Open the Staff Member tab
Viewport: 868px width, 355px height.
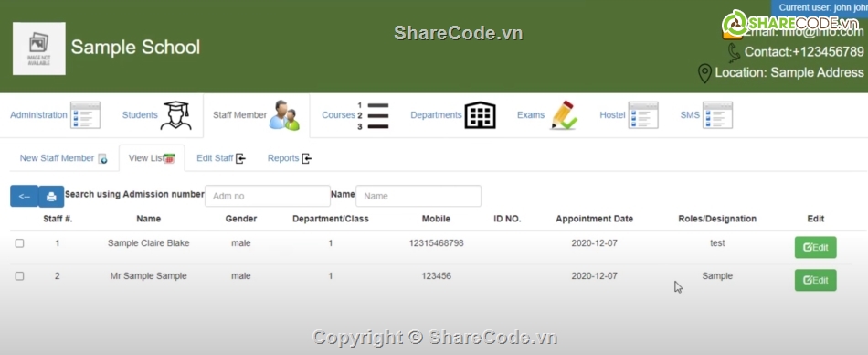[239, 115]
